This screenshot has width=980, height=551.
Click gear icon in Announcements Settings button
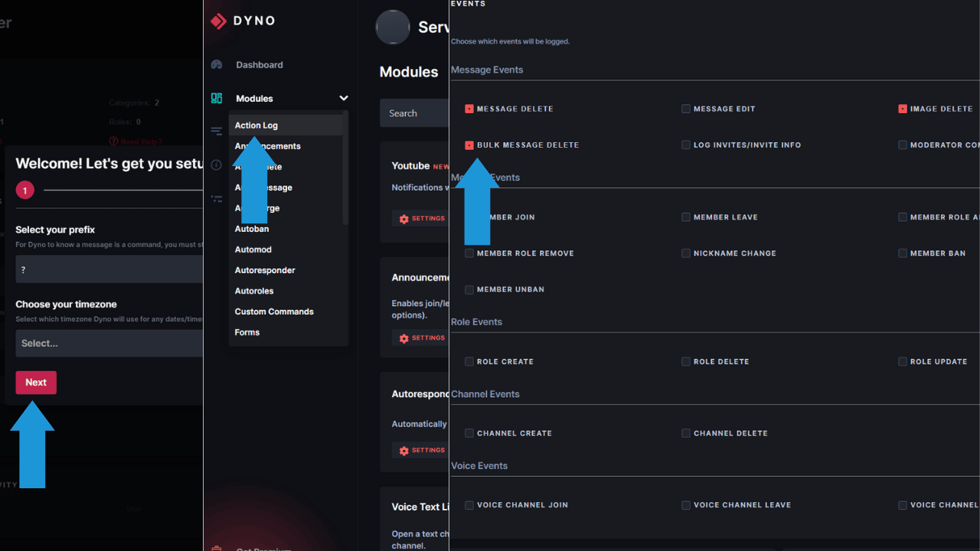point(404,338)
